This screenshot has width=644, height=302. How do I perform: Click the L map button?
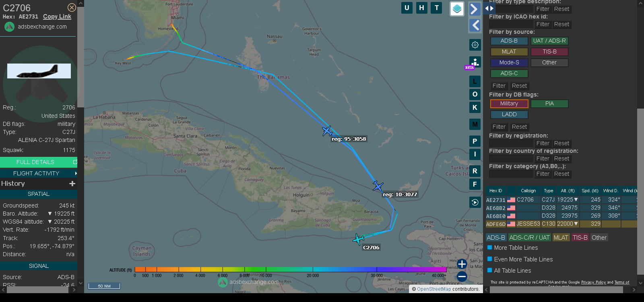[x=475, y=81]
